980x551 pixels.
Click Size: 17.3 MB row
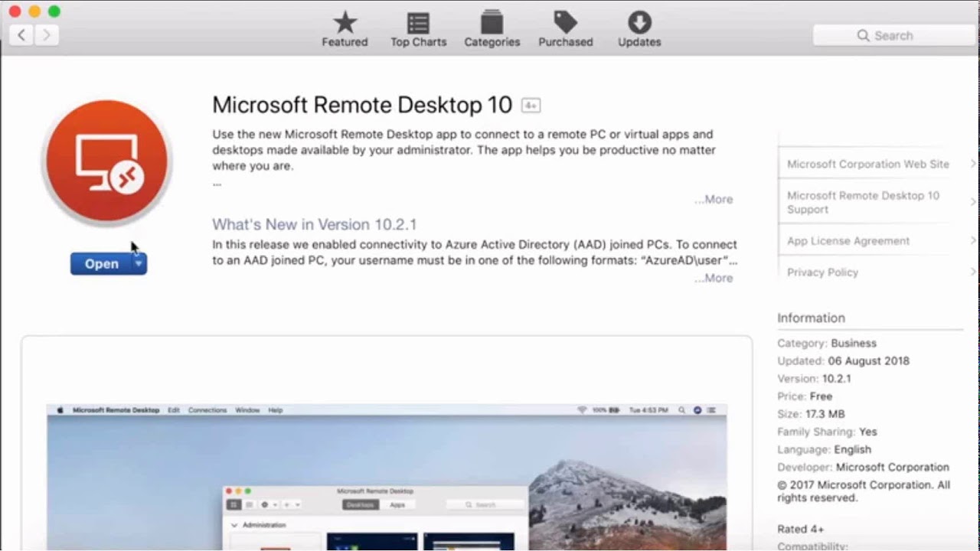tap(811, 414)
